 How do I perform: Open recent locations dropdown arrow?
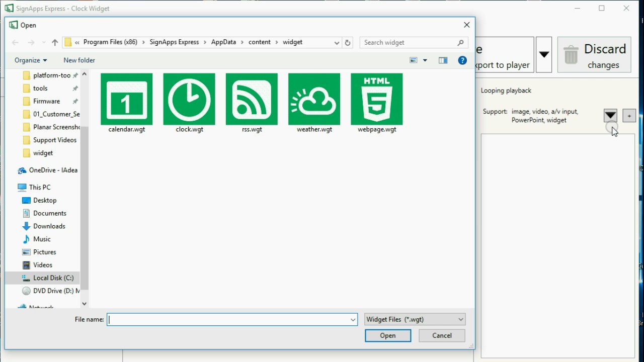point(44,43)
